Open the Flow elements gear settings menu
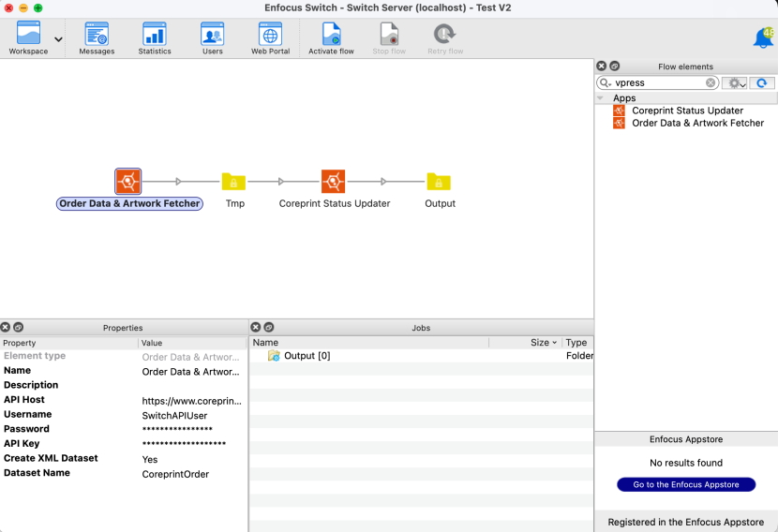778x532 pixels. coord(734,83)
